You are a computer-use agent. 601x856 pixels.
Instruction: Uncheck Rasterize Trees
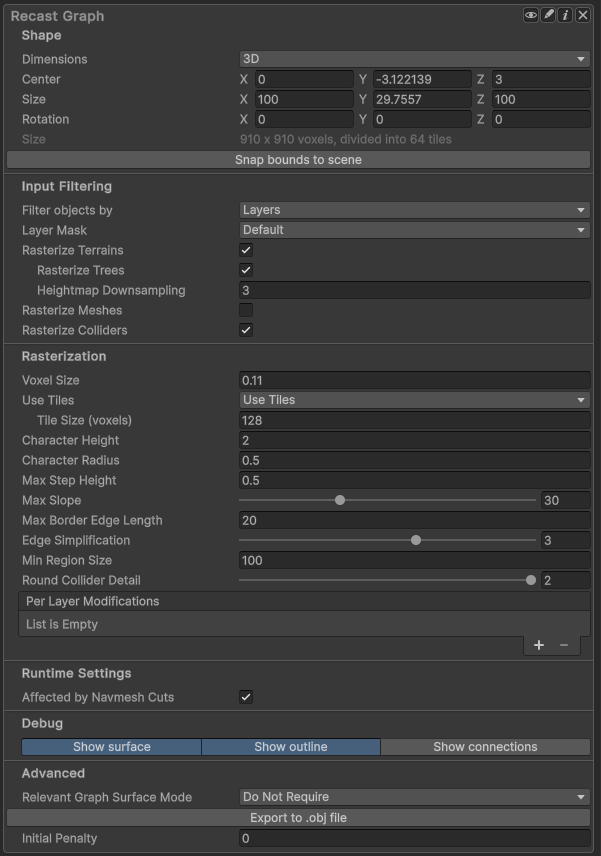[246, 270]
